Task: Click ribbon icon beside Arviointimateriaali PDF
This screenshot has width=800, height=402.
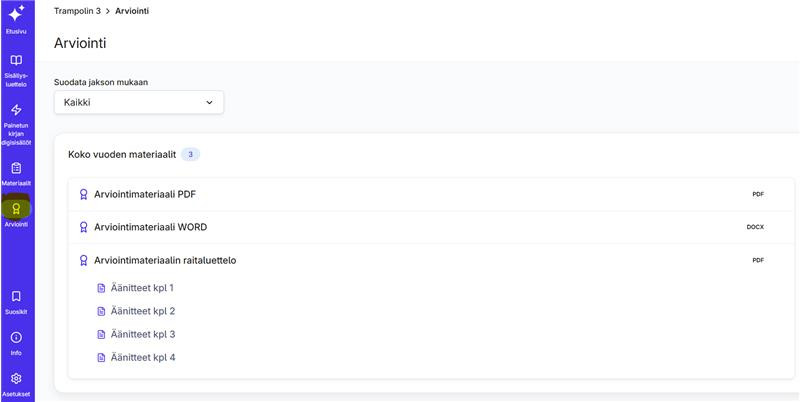Action: pyautogui.click(x=84, y=195)
